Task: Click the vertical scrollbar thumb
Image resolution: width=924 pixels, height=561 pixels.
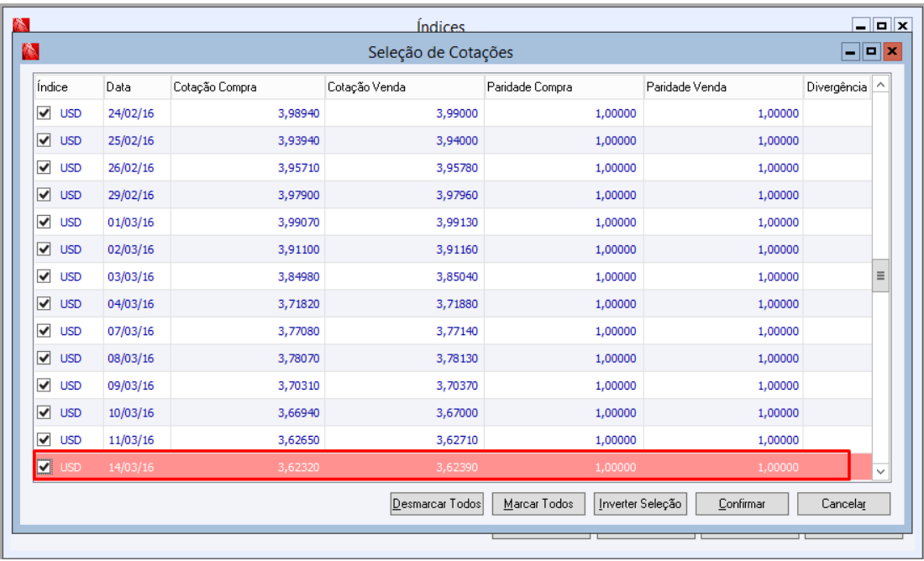Action: (x=880, y=275)
